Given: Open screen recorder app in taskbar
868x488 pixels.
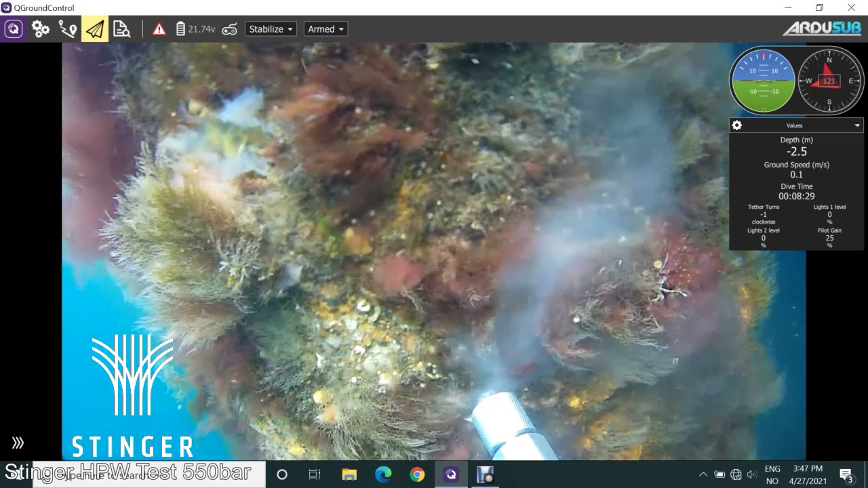Looking at the screenshot, I should 485,474.
